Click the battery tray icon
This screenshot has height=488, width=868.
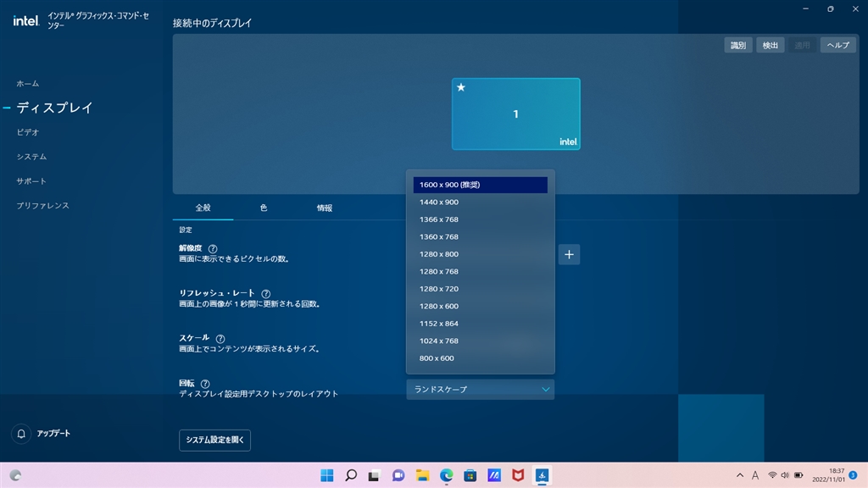pos(798,475)
